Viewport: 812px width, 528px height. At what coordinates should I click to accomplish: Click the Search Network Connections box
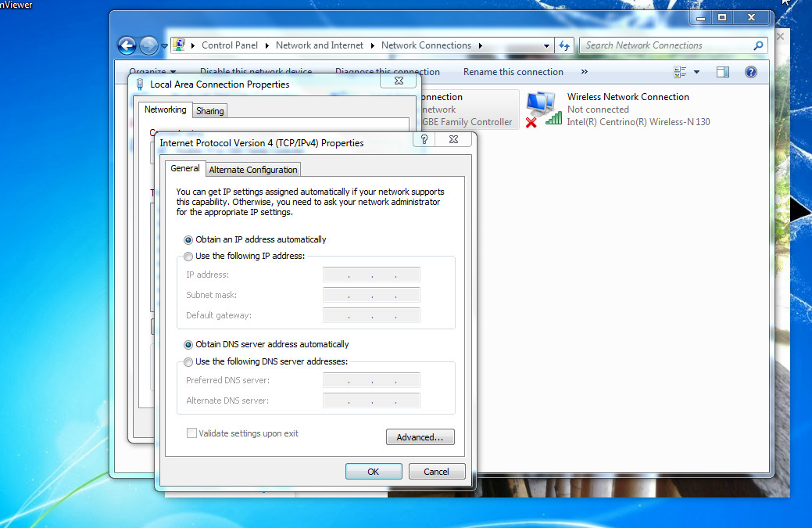(x=672, y=45)
